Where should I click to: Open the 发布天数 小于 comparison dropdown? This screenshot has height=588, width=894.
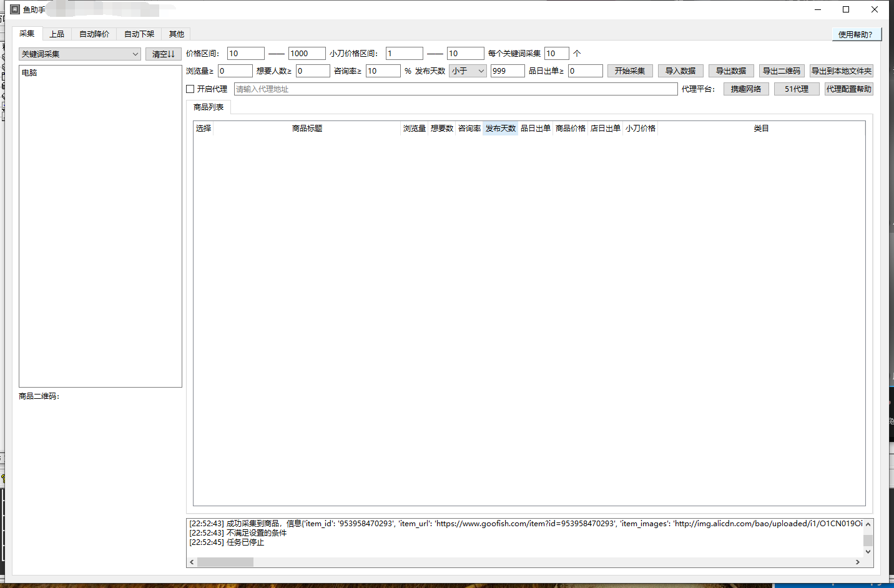click(x=467, y=71)
